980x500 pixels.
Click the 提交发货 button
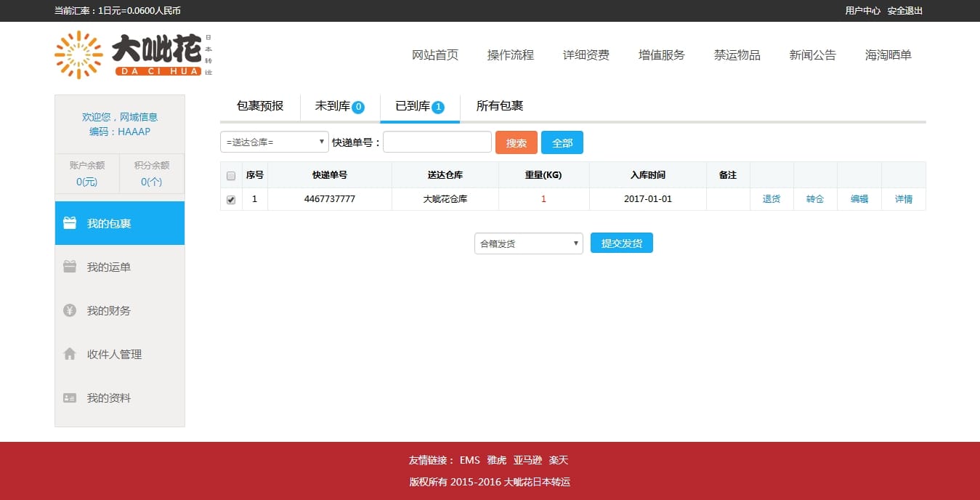[622, 243]
